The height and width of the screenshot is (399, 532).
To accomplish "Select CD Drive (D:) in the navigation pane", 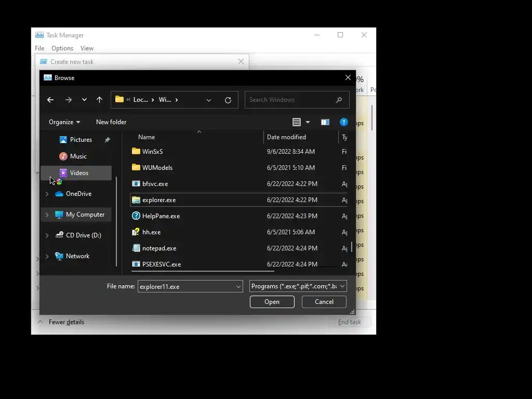I will (83, 235).
